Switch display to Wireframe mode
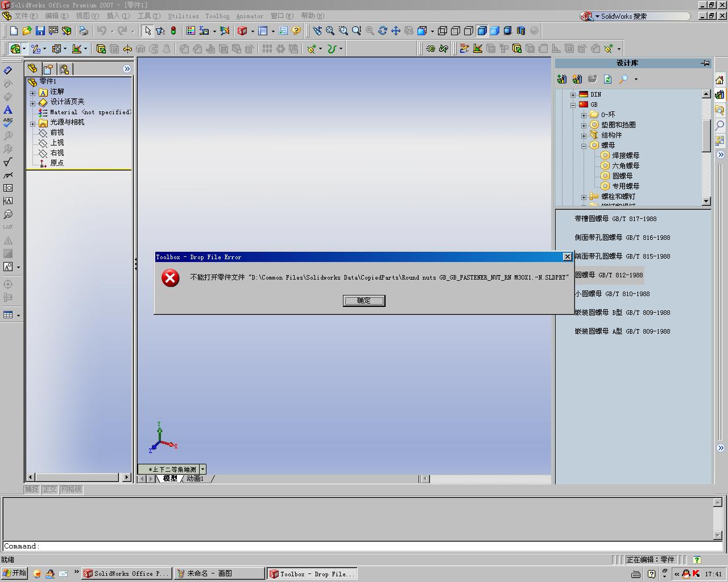728x582 pixels. click(x=442, y=31)
